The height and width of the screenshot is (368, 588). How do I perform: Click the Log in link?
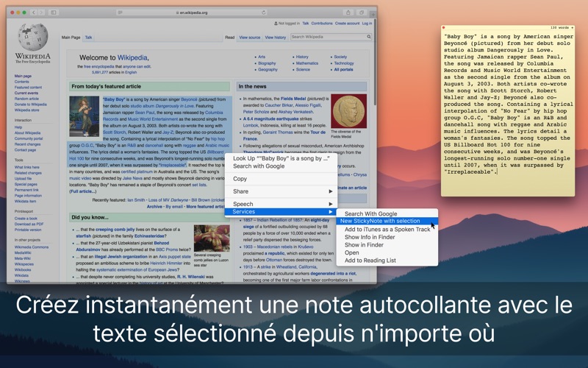pyautogui.click(x=367, y=24)
